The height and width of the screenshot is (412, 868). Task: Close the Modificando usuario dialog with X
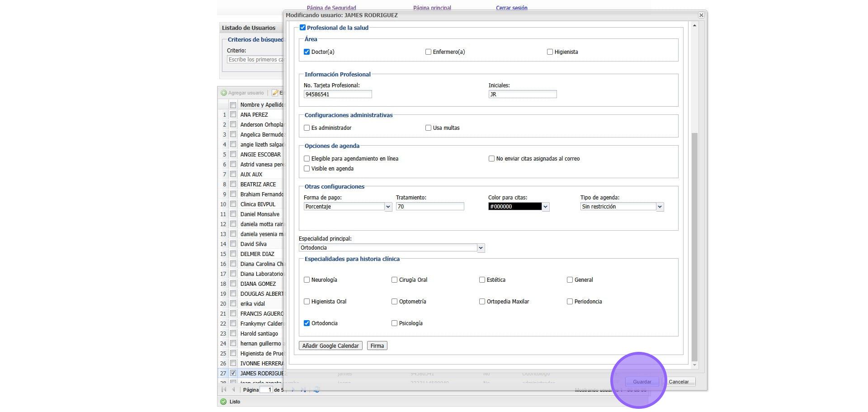[x=701, y=15]
